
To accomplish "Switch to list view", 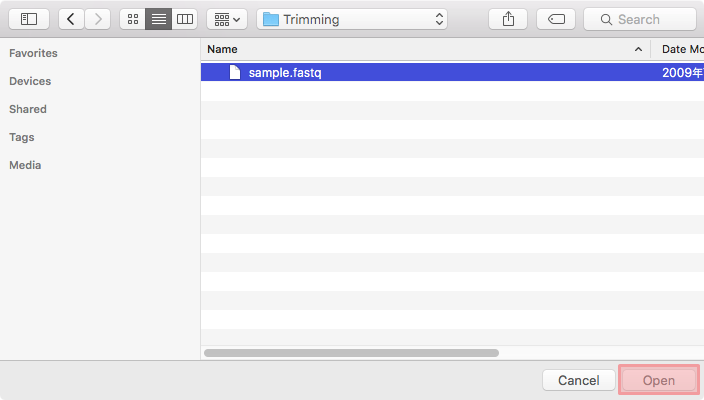I will click(x=159, y=19).
